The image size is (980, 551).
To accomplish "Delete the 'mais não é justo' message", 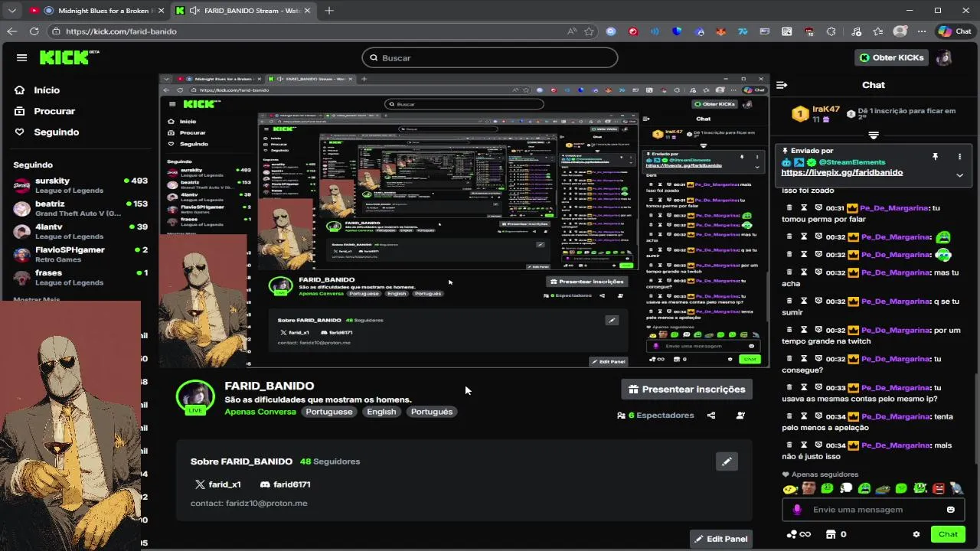I will click(789, 445).
